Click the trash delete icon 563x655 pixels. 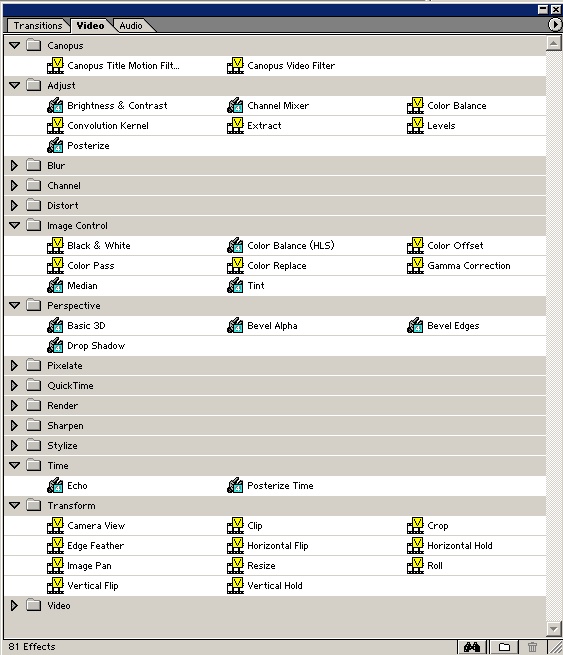pos(532,647)
